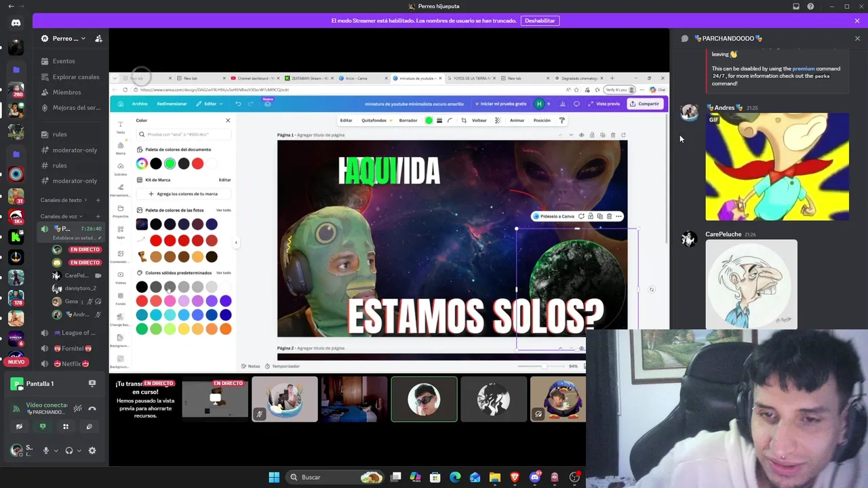Open Archivo menu in Canva
Screen dimensions: 868x488
coord(140,104)
